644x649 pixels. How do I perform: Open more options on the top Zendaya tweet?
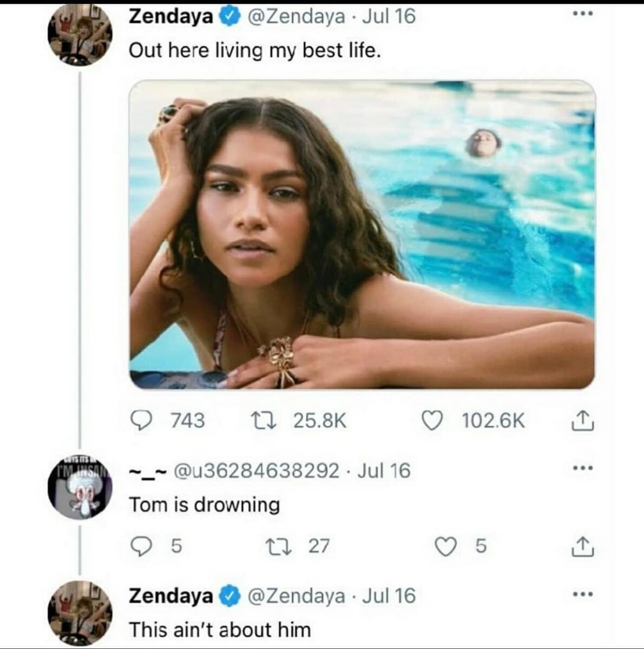pos(583,13)
